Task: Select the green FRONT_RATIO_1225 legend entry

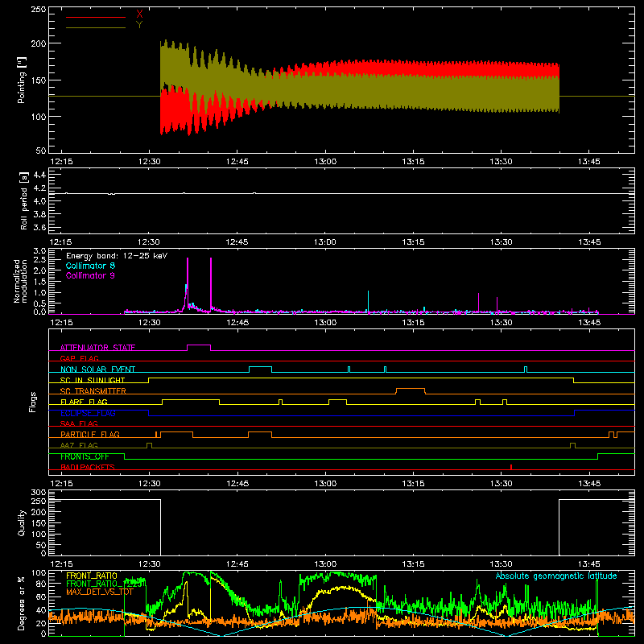Action: pyautogui.click(x=105, y=584)
